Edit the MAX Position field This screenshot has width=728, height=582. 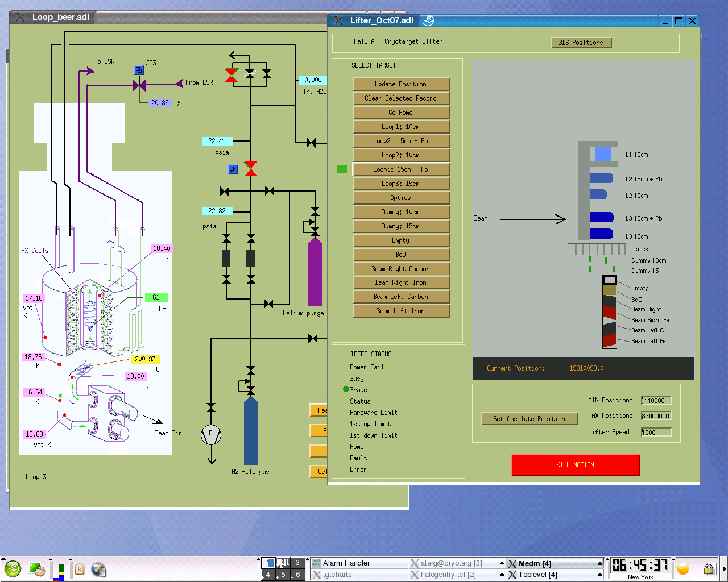(x=656, y=416)
